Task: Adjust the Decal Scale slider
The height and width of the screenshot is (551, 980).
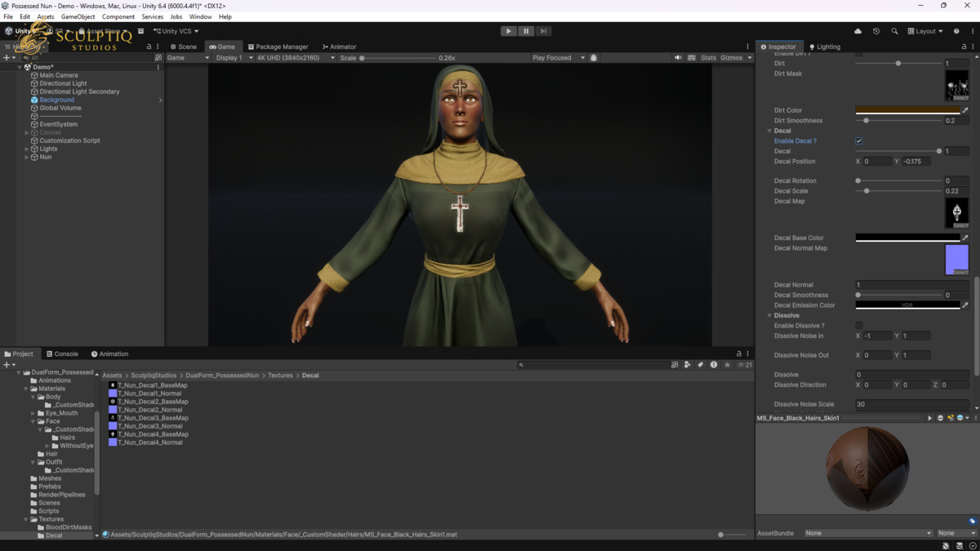Action: pos(898,191)
